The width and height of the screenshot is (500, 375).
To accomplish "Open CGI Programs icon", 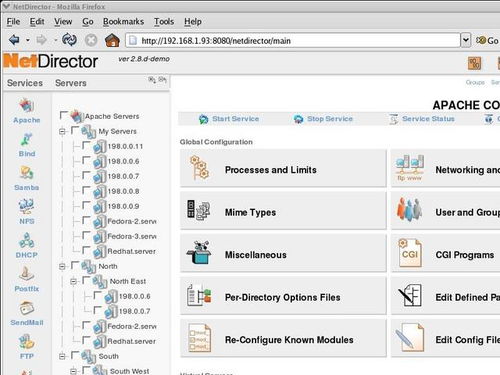I will [x=410, y=252].
